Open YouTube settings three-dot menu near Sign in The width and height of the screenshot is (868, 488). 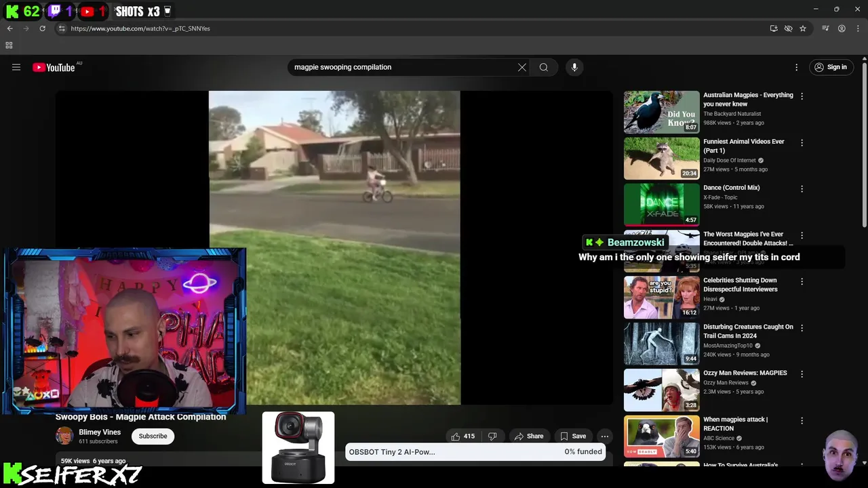797,67
